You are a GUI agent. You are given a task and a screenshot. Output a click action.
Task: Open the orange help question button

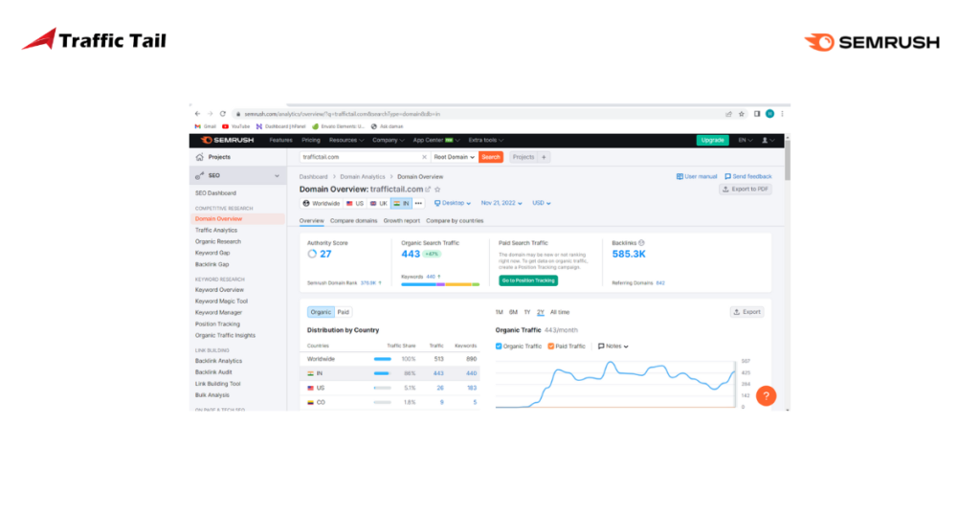tap(765, 395)
